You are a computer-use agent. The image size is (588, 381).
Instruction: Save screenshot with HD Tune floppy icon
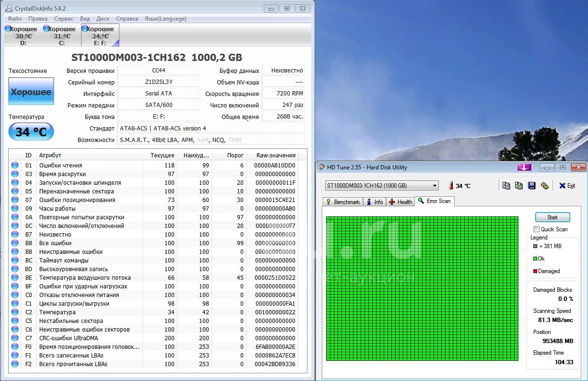[531, 186]
